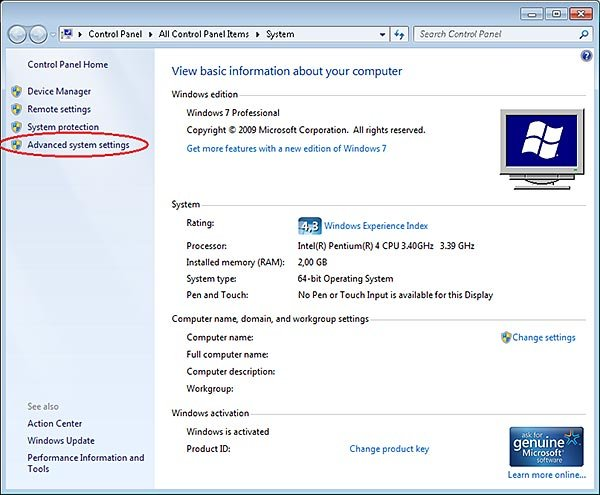Click the Windows logo monitor image

pos(542,149)
